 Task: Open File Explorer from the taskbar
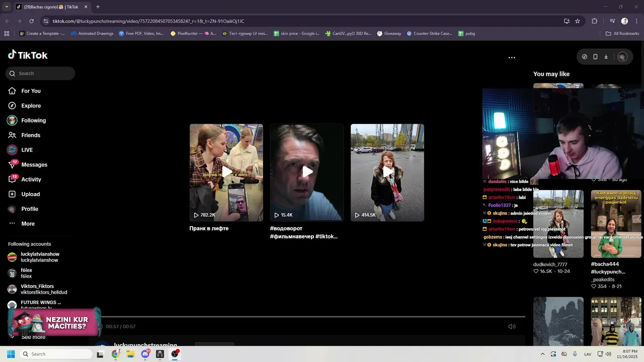point(130,354)
